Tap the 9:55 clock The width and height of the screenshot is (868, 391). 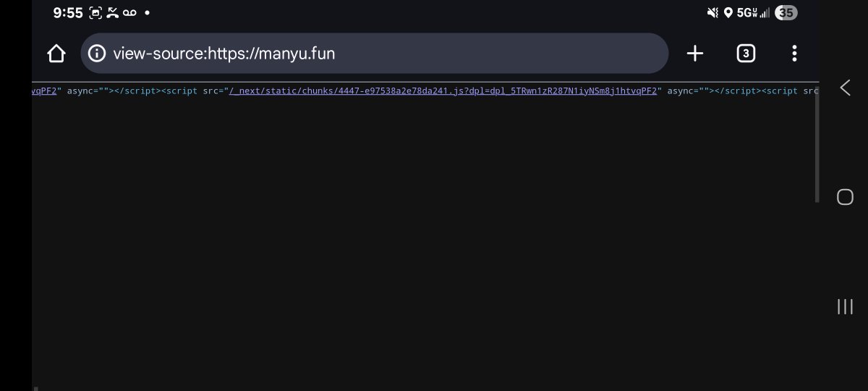click(x=68, y=12)
